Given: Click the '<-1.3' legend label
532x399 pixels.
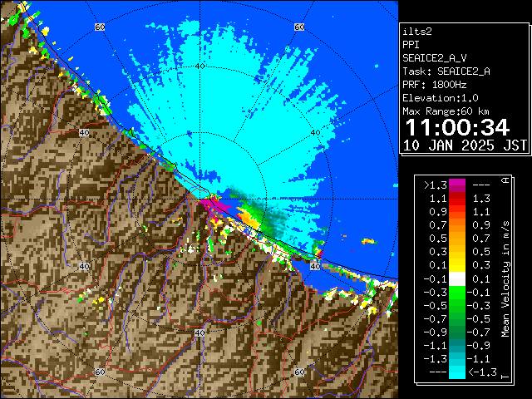Looking at the screenshot, I should click(482, 372).
